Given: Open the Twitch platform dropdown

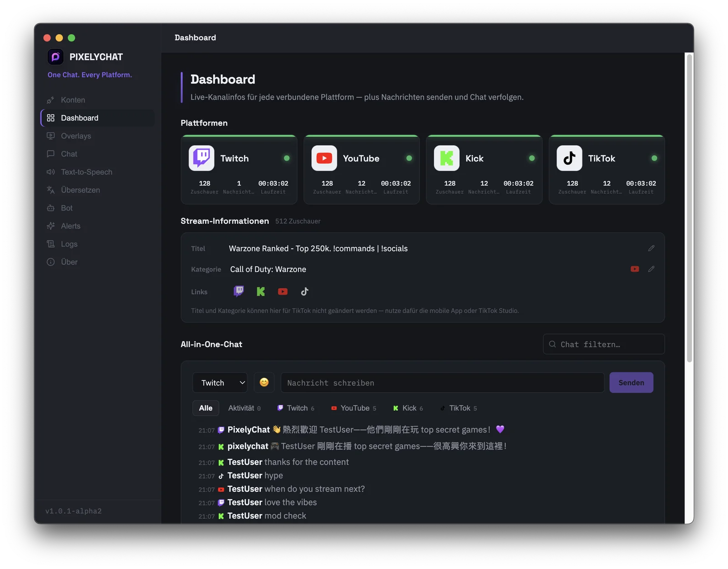Looking at the screenshot, I should click(x=220, y=383).
